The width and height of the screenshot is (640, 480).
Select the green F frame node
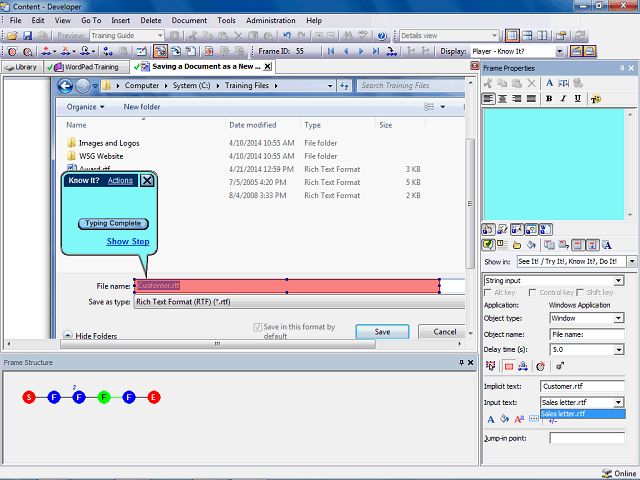[x=104, y=397]
